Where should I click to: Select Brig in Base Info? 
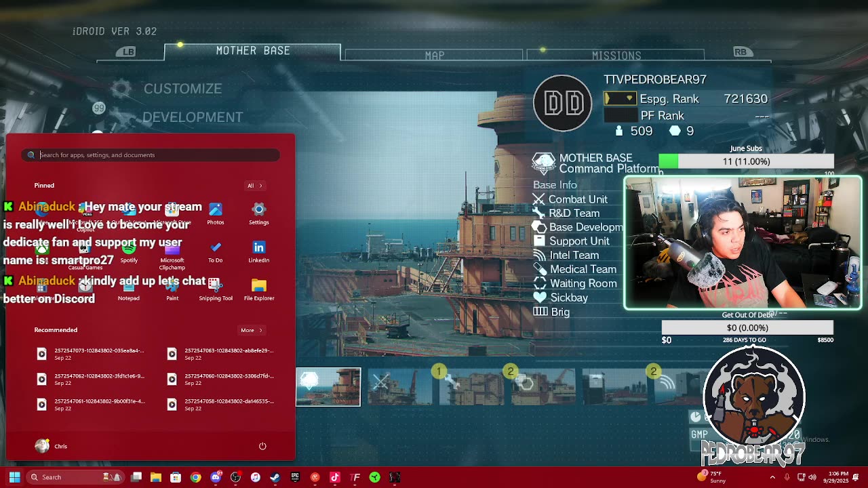coord(551,312)
